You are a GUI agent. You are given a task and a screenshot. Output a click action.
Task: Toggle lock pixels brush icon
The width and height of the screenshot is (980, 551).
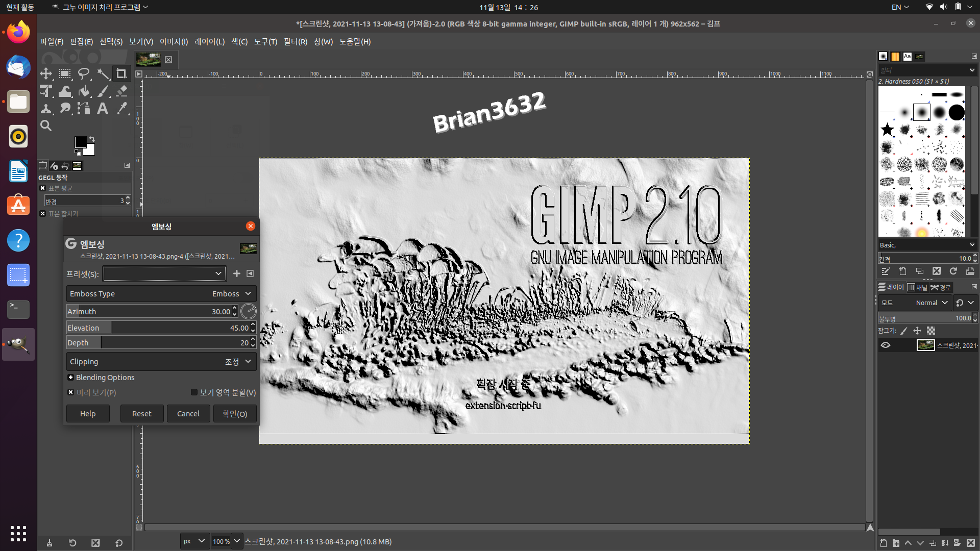pyautogui.click(x=904, y=331)
